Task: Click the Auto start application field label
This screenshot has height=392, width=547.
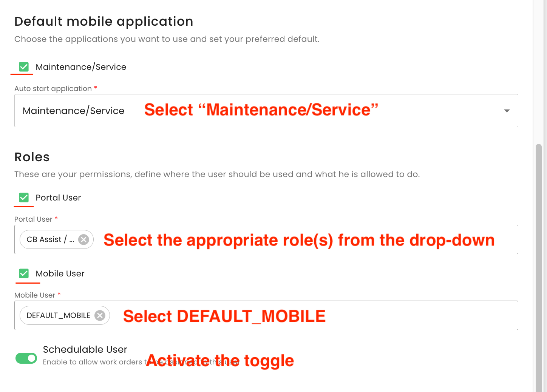Action: pyautogui.click(x=53, y=88)
